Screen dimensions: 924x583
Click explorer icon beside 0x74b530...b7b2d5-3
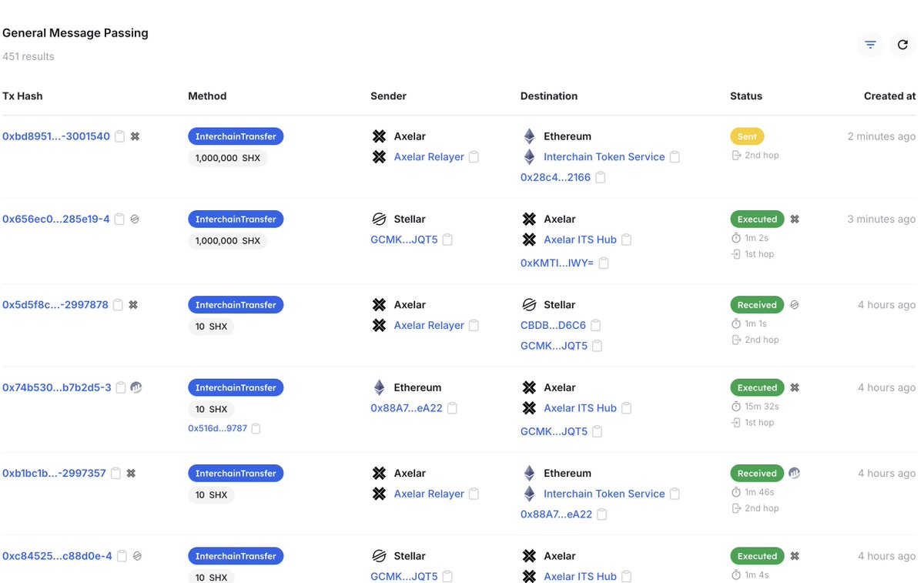[136, 387]
